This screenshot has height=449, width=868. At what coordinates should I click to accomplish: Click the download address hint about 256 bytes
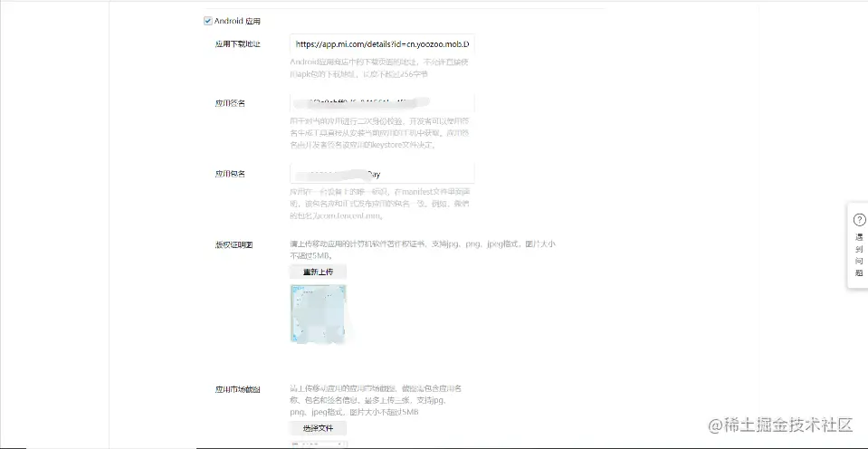pyautogui.click(x=380, y=68)
